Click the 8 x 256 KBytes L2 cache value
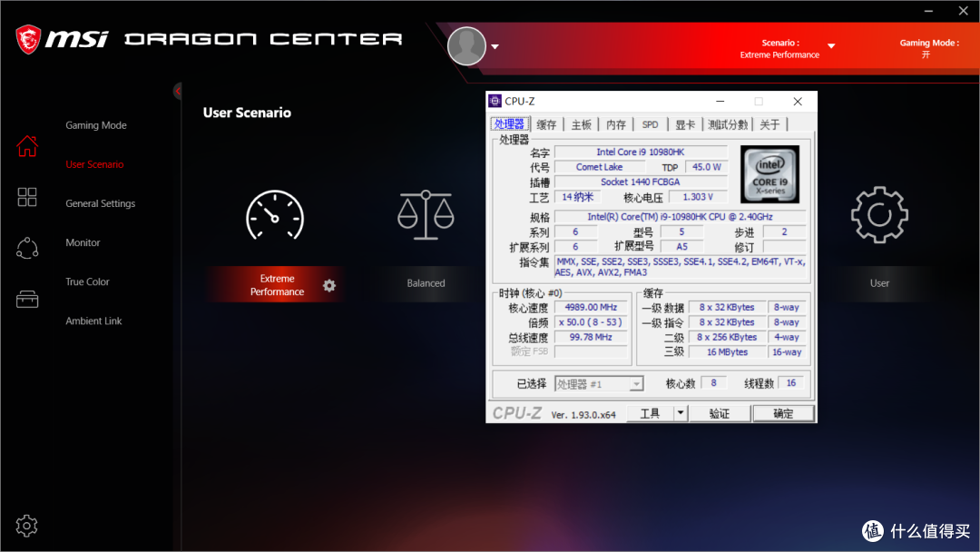Image resolution: width=980 pixels, height=552 pixels. [727, 337]
